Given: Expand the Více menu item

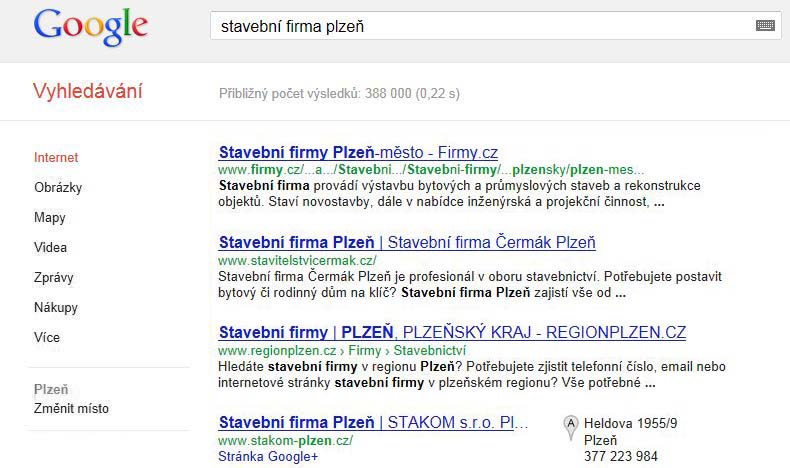Looking at the screenshot, I should pos(47,337).
